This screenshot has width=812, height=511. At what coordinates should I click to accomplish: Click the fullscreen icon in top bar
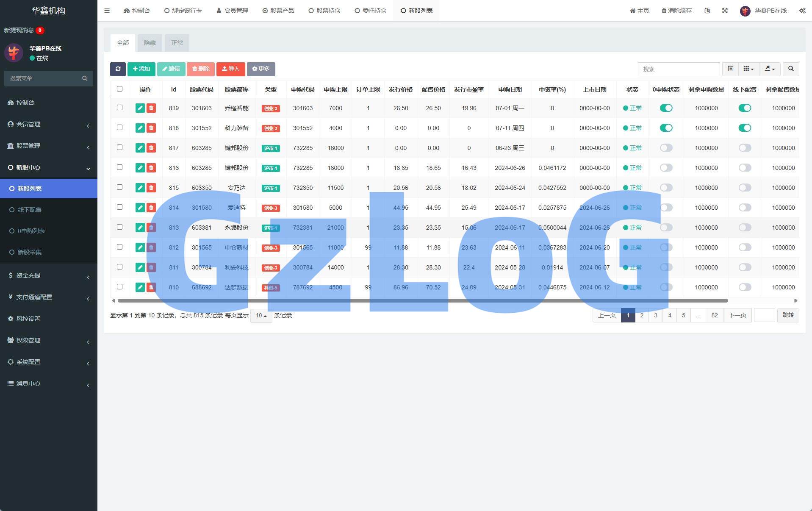(x=725, y=11)
